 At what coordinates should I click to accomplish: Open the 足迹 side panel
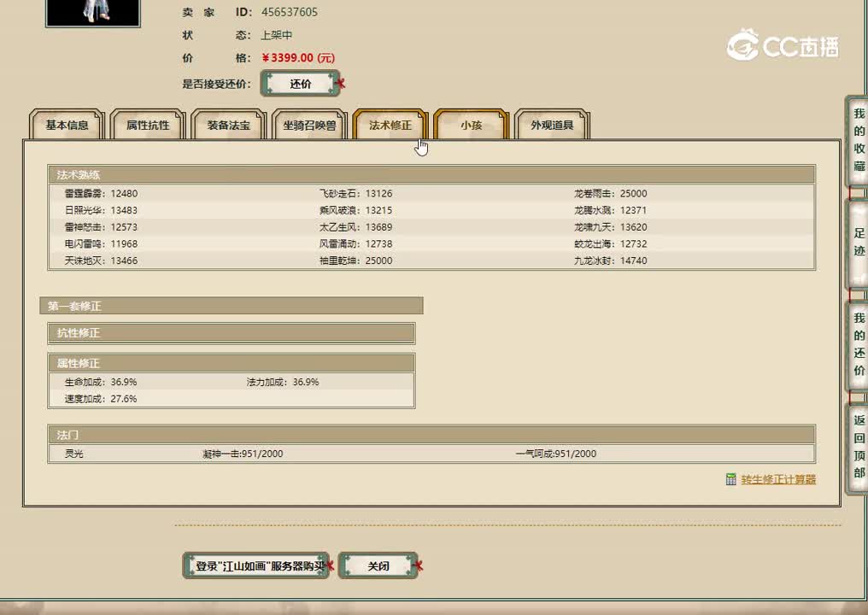point(858,243)
